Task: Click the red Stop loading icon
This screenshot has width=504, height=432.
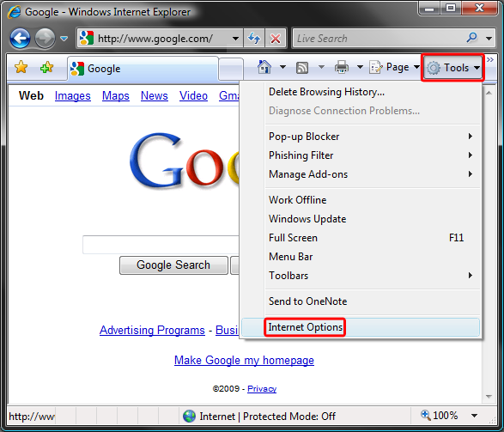Action: coord(276,39)
